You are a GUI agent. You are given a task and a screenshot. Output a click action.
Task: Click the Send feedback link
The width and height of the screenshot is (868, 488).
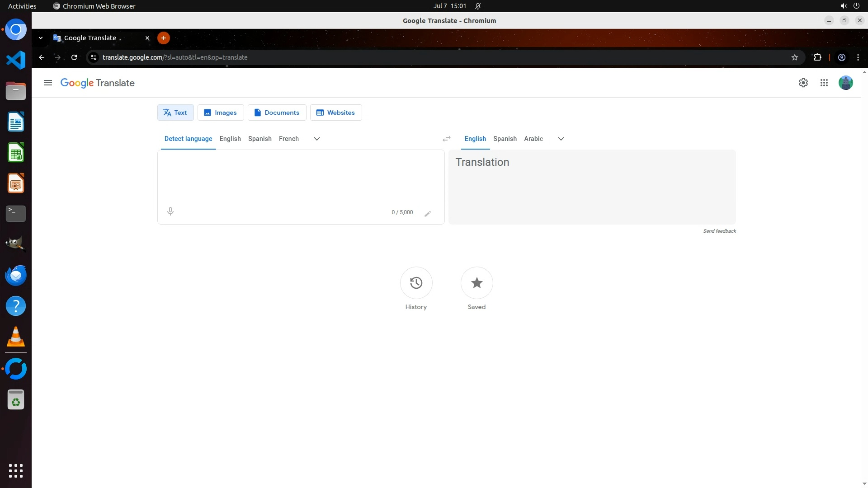(x=719, y=231)
